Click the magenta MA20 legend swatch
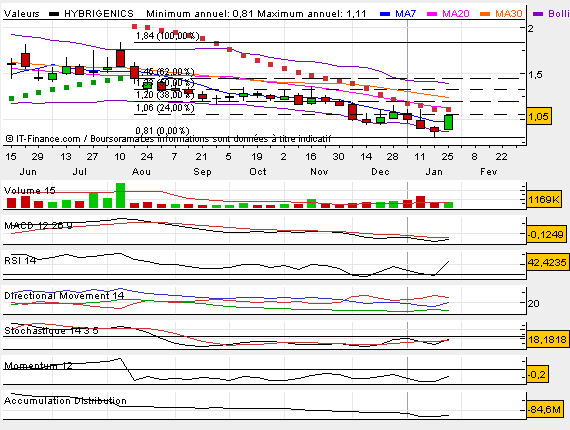The height and width of the screenshot is (430, 570). 432,14
